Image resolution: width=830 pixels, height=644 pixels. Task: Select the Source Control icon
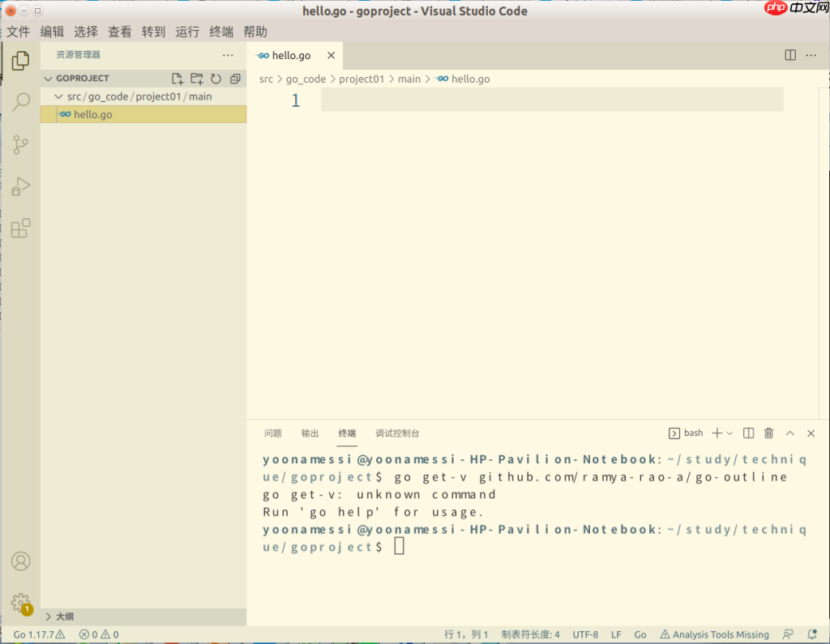(20, 144)
